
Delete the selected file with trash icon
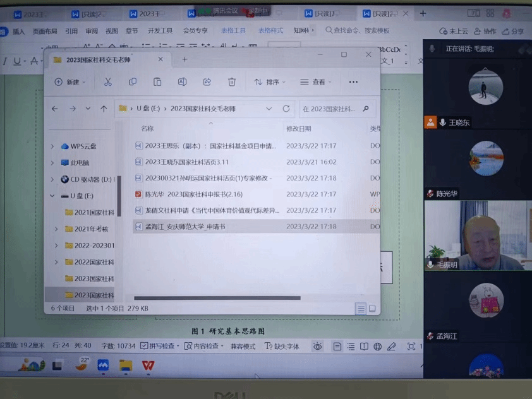(x=232, y=82)
